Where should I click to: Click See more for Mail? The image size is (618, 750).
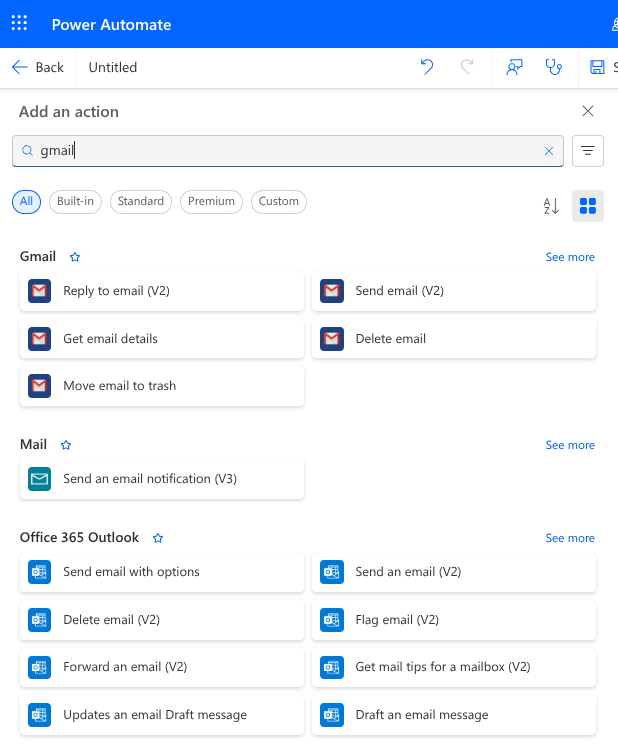pos(570,445)
